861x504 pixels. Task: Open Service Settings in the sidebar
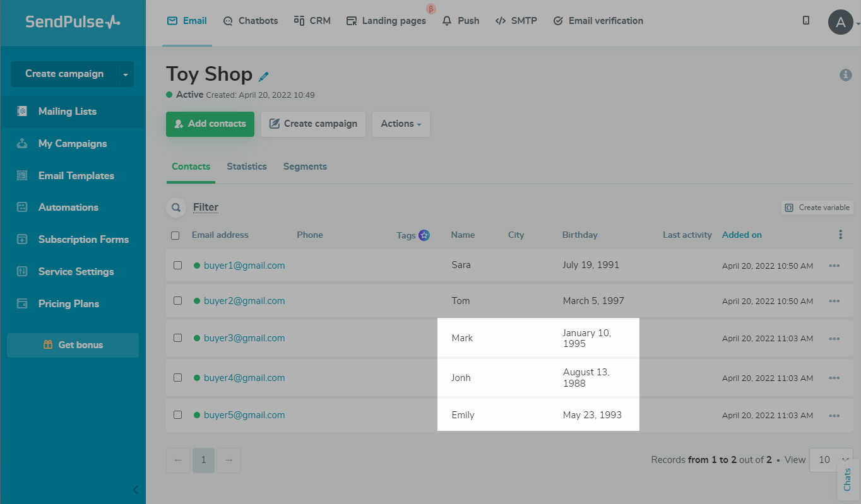(73, 272)
